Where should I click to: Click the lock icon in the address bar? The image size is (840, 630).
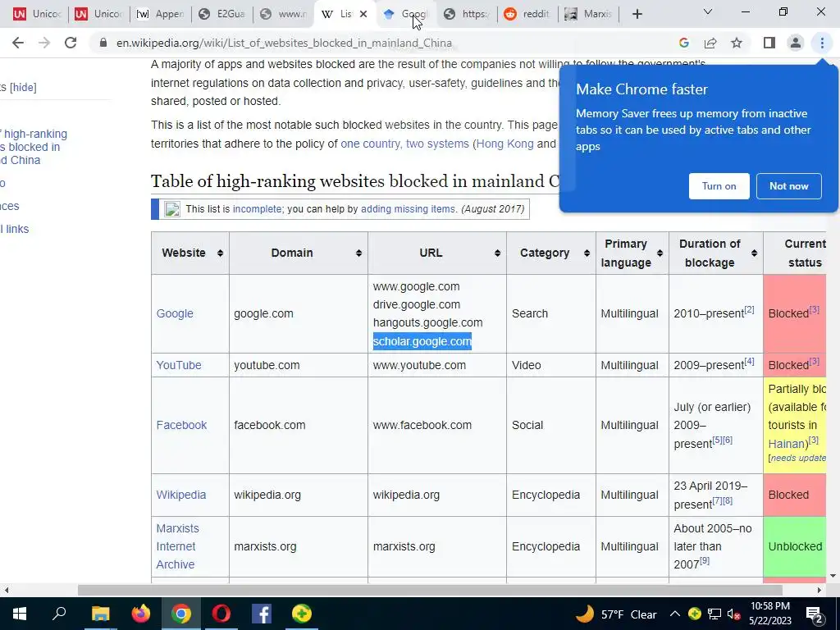[x=103, y=43]
